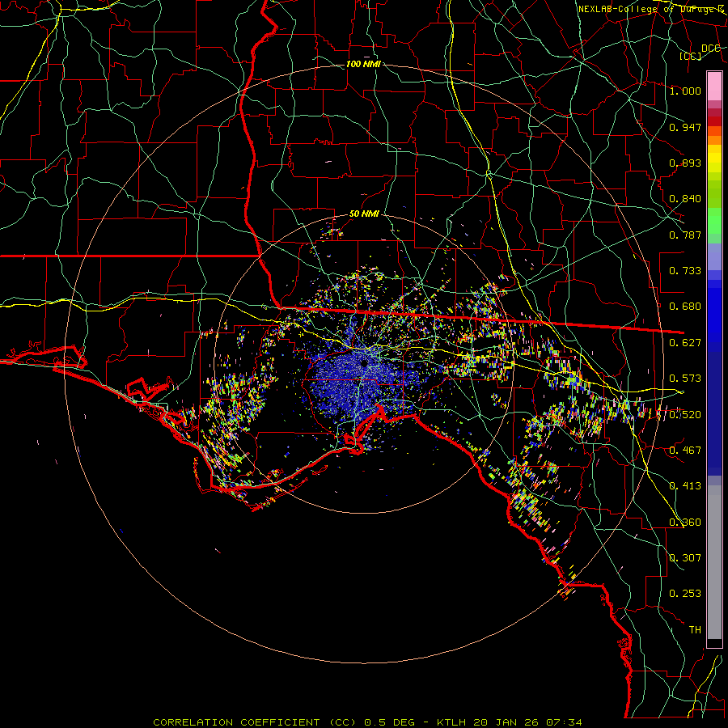Click the TH threshold label
The height and width of the screenshot is (728, 728).
point(695,629)
